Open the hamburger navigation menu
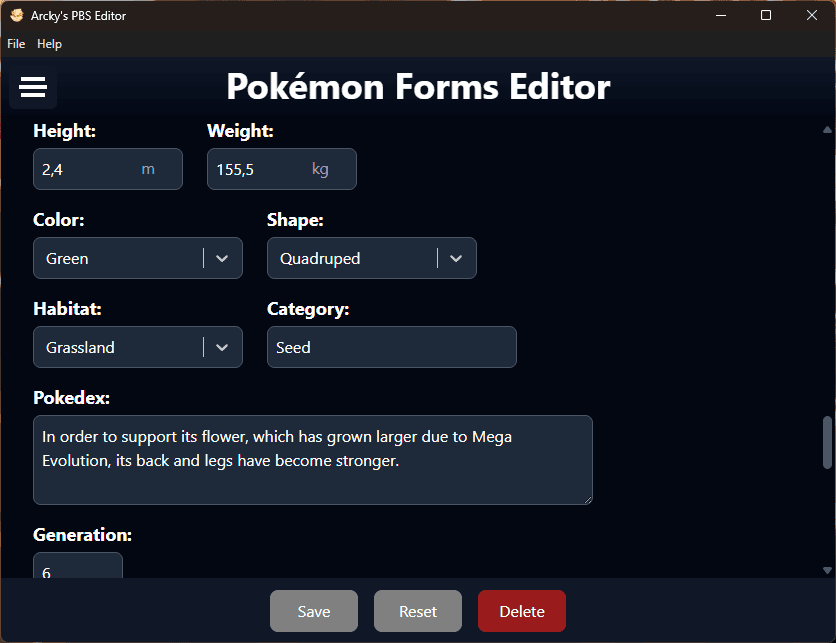Screen dimensions: 836x643 tap(33, 88)
